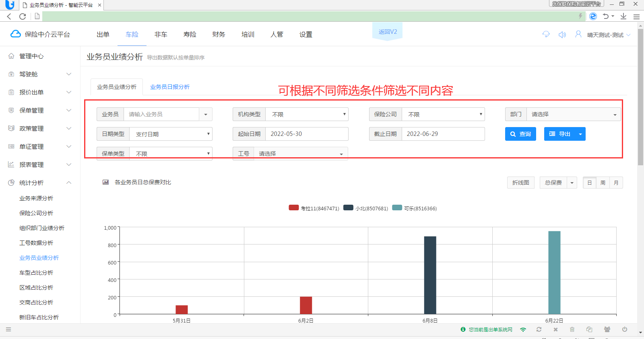This screenshot has height=339, width=644.
Task: Click the speaker announcement icon
Action: coord(562,35)
